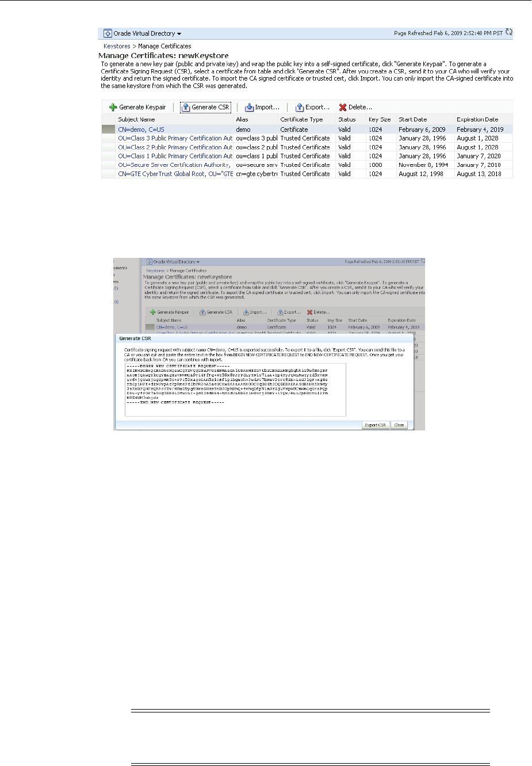Open Keystores breadcrumb link in the lower screenshot
532x766 pixels.
pos(155,270)
